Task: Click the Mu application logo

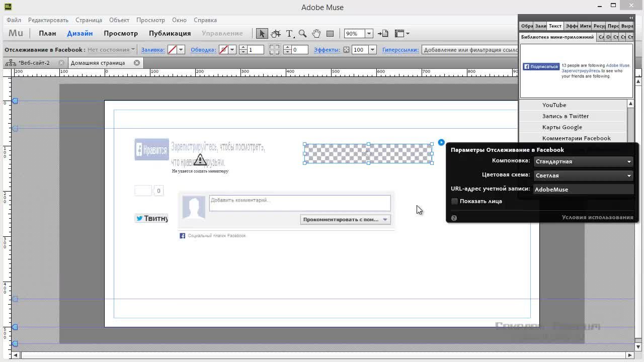Action: (16, 33)
